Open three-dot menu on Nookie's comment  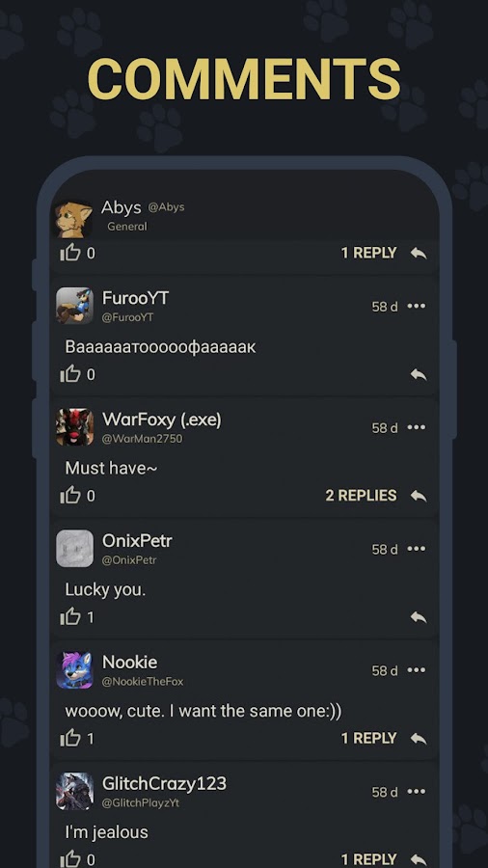pyautogui.click(x=417, y=670)
